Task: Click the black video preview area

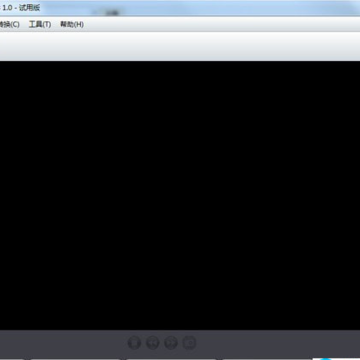Action: pos(180,196)
